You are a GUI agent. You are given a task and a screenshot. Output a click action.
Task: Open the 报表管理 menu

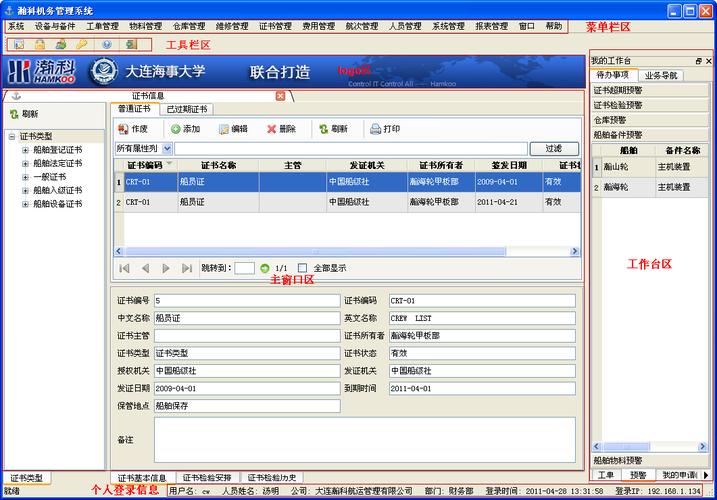point(492,27)
